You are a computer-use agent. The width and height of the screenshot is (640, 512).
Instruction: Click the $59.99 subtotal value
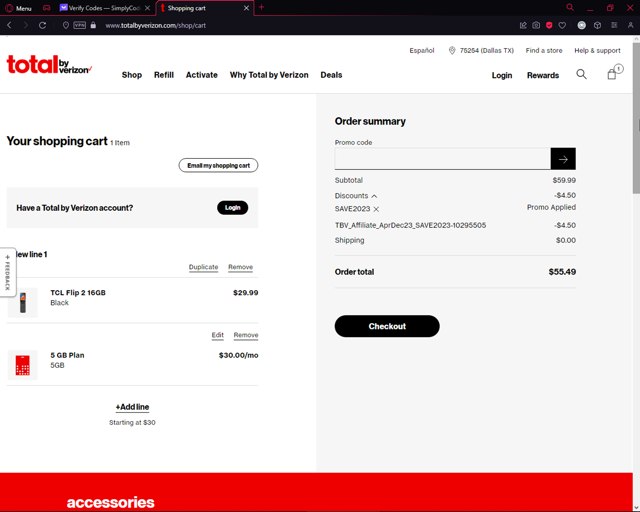pyautogui.click(x=564, y=180)
